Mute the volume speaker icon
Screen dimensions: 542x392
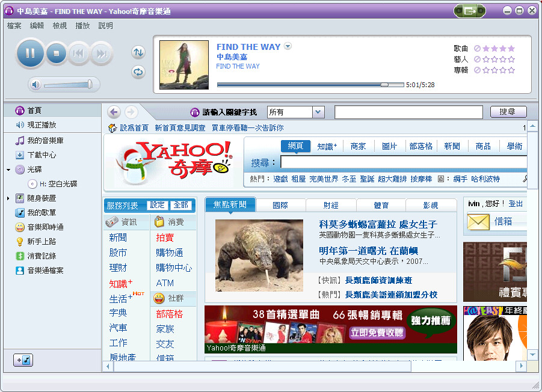click(36, 85)
